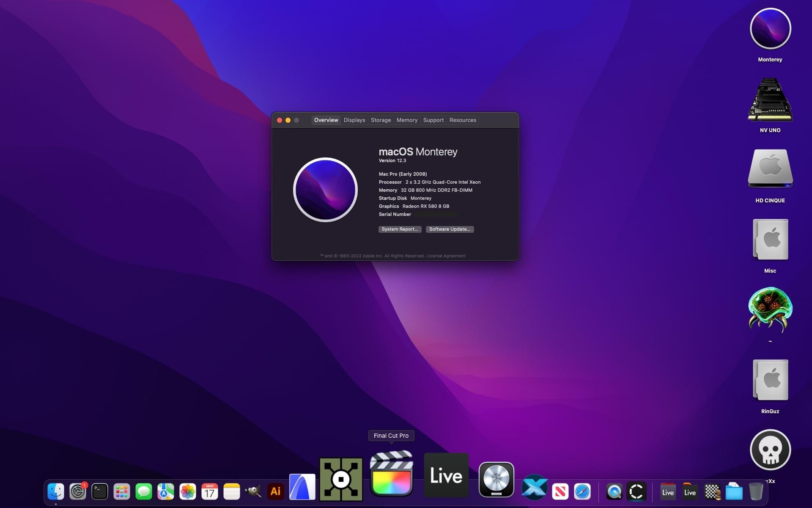Switch to the Memory tab

click(407, 120)
